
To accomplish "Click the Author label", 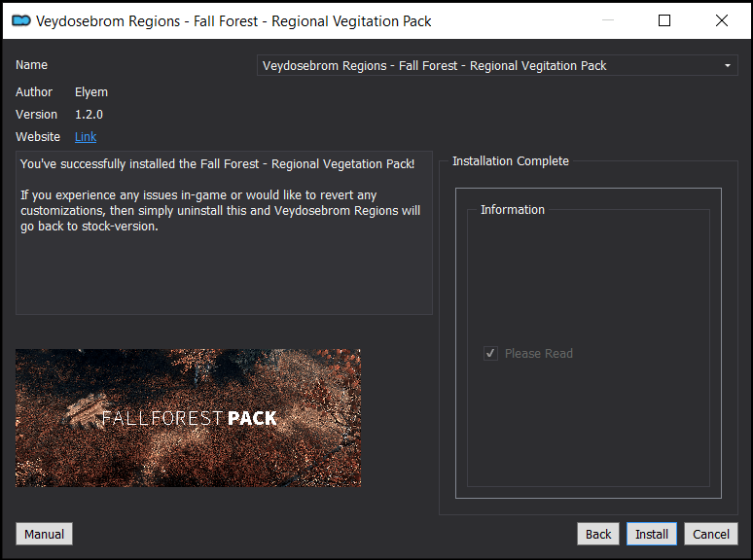I will (34, 91).
